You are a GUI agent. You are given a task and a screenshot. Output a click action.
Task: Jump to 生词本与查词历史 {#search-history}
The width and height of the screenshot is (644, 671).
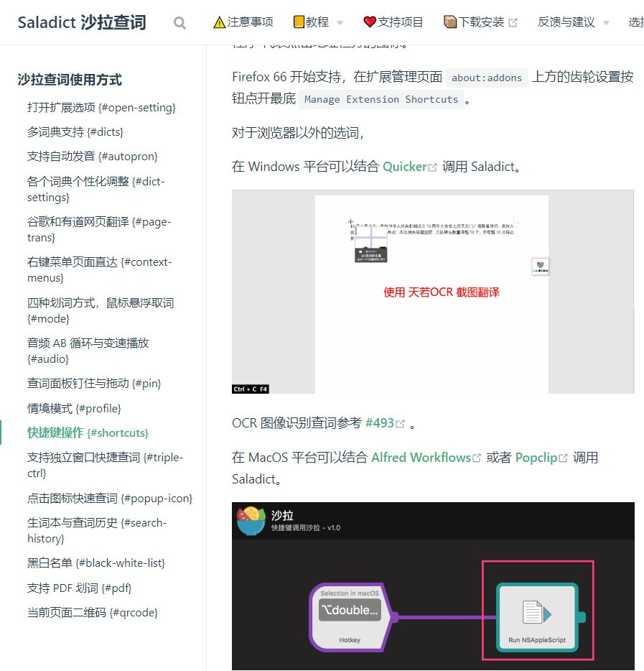(x=97, y=530)
